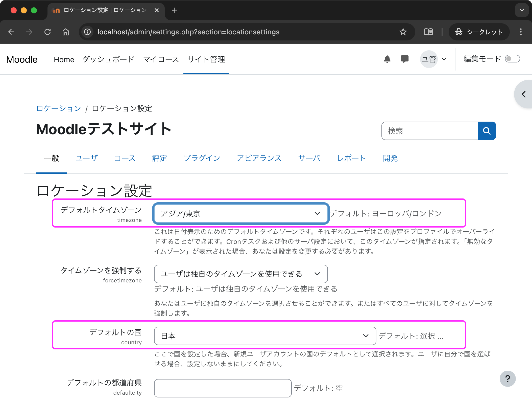Open the block drawer arrow
Image resolution: width=532 pixels, height=403 pixels.
click(x=524, y=94)
